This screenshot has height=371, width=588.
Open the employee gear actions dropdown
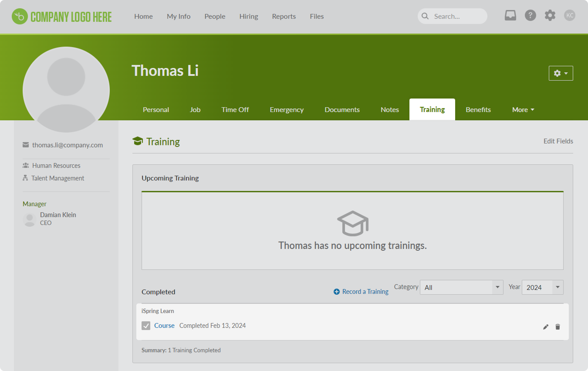tap(561, 73)
